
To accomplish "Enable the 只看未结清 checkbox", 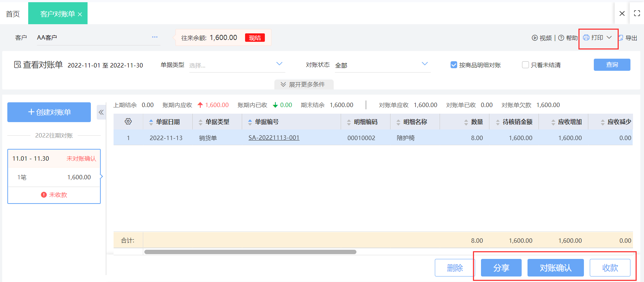I will point(525,65).
